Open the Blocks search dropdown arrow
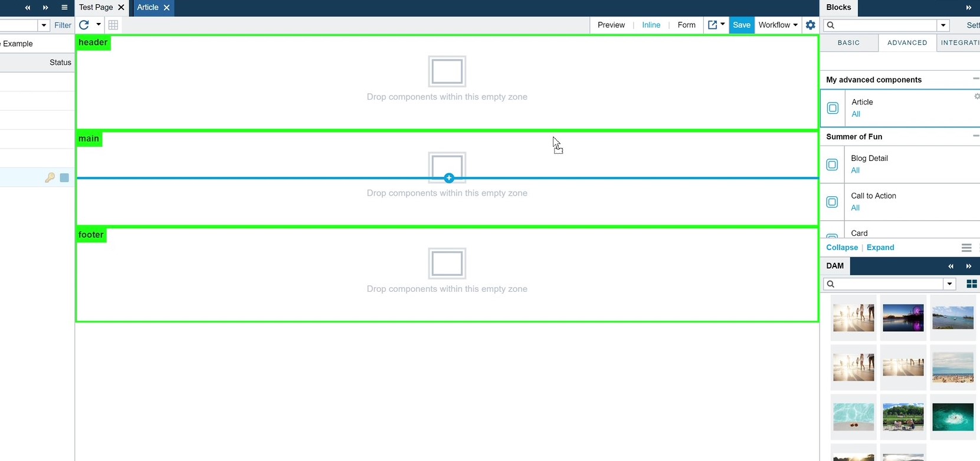Screen dimensions: 980x461 click(x=943, y=25)
